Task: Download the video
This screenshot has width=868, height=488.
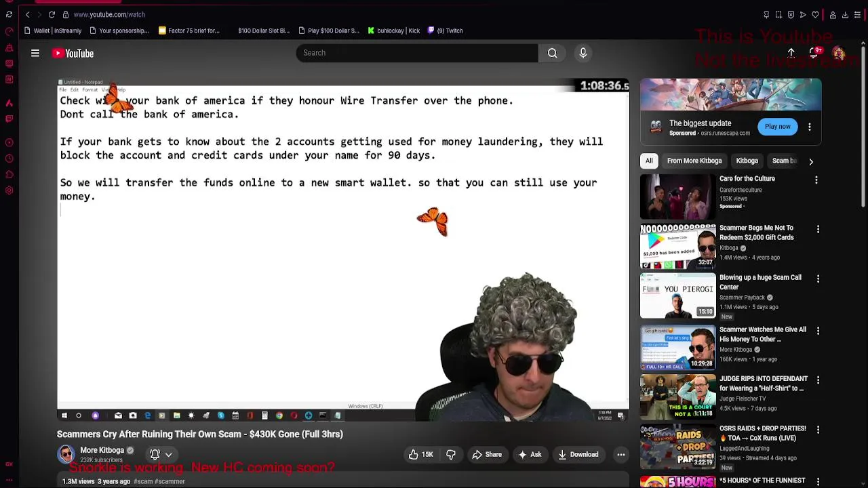Action: (x=578, y=455)
